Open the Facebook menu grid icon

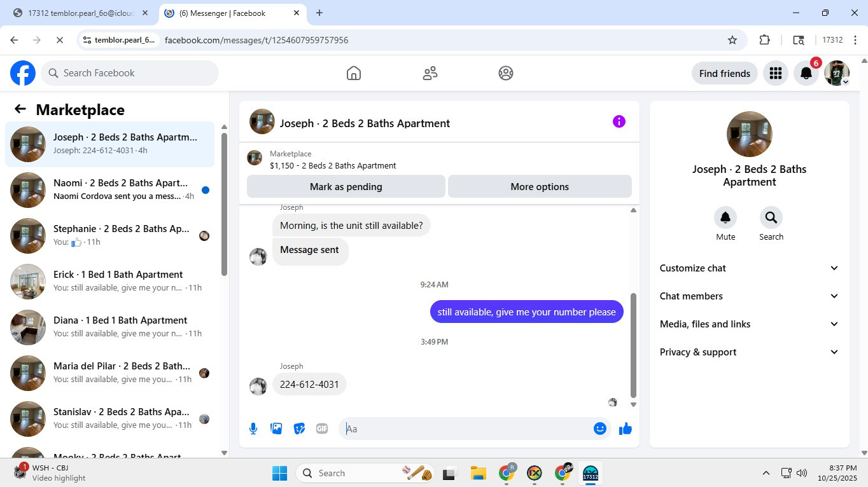(x=775, y=73)
